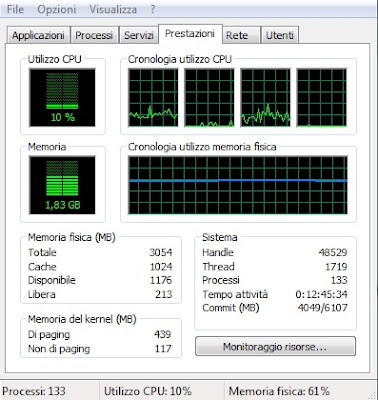
Task: Click the Processi value 133 under Sistema
Action: pos(339,280)
